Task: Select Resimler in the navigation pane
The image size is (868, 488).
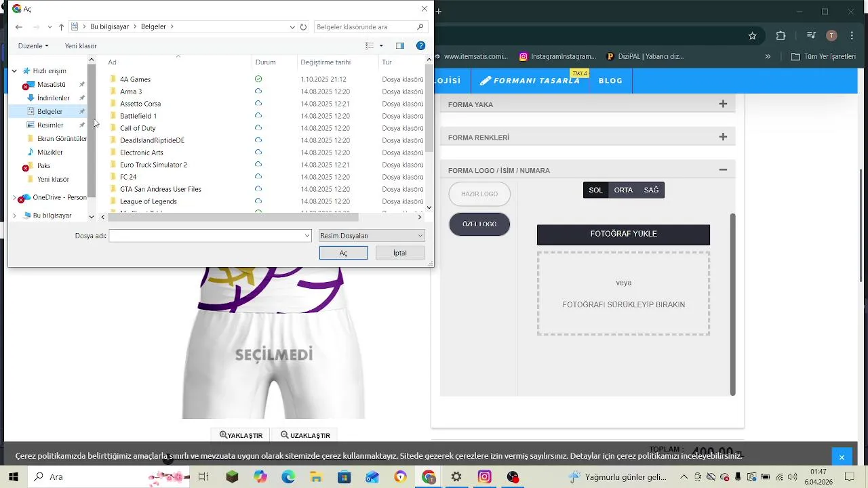Action: click(x=50, y=125)
